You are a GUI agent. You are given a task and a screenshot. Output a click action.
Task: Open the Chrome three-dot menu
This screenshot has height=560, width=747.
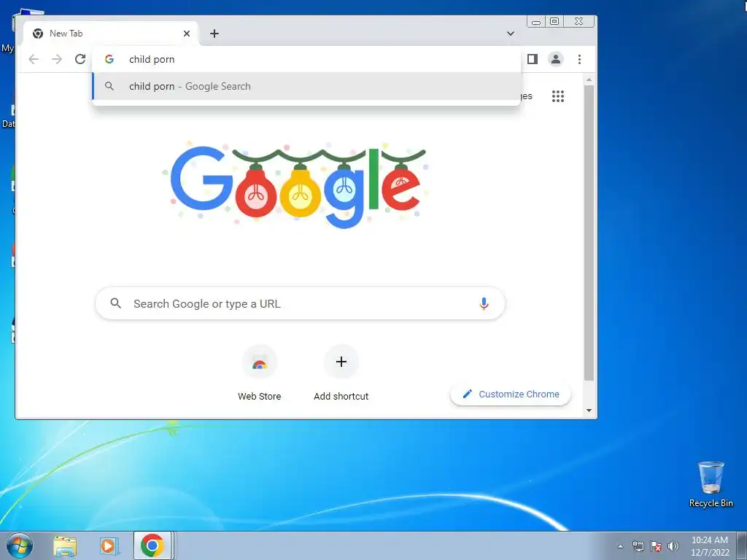click(x=579, y=59)
